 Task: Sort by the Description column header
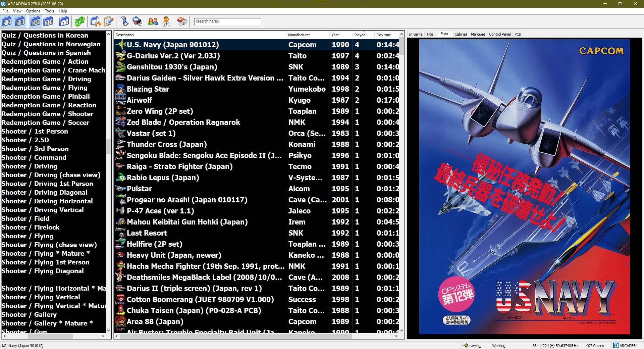pos(200,35)
